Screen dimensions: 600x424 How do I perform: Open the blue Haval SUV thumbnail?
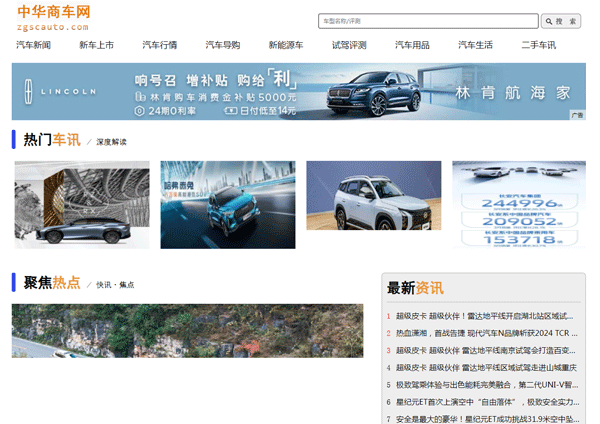(228, 205)
